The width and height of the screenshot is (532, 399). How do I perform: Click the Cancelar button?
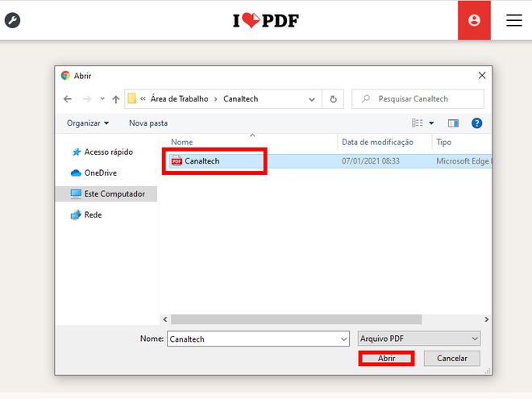coord(452,358)
